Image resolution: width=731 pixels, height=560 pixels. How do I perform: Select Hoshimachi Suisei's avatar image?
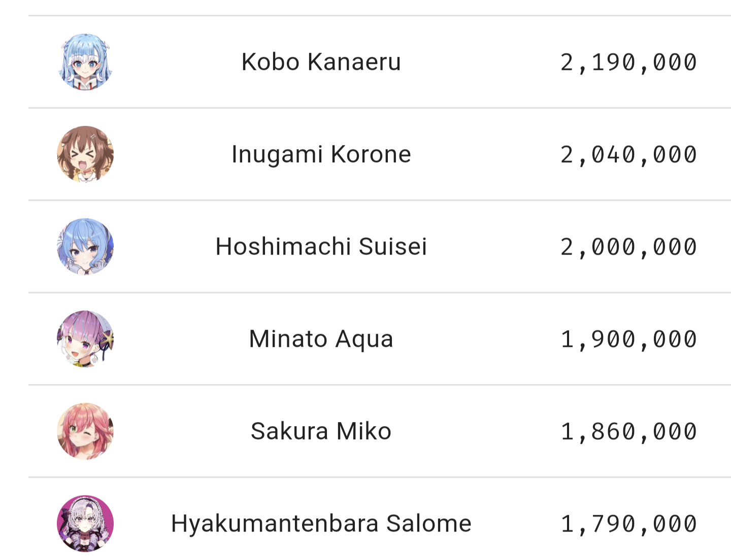pos(85,247)
